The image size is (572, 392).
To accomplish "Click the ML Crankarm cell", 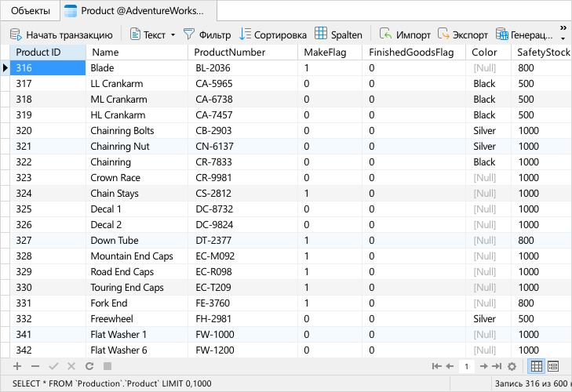I will pyautogui.click(x=137, y=100).
